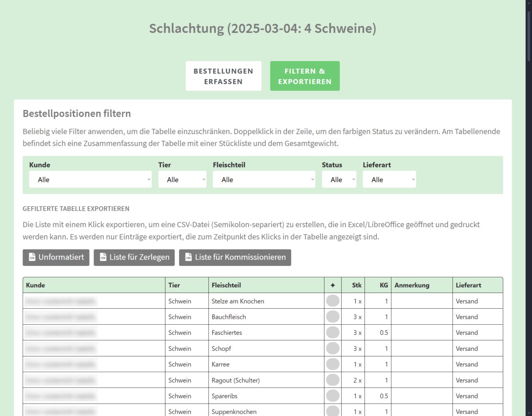Open the Status filter dropdown
This screenshot has height=416, width=532.
click(x=339, y=179)
